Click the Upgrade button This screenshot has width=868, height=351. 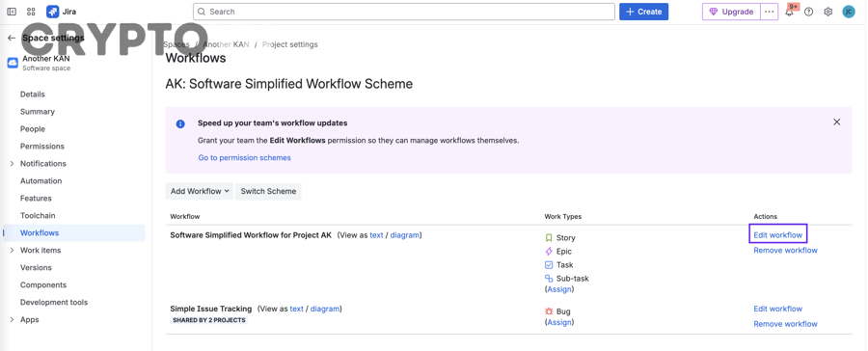731,12
